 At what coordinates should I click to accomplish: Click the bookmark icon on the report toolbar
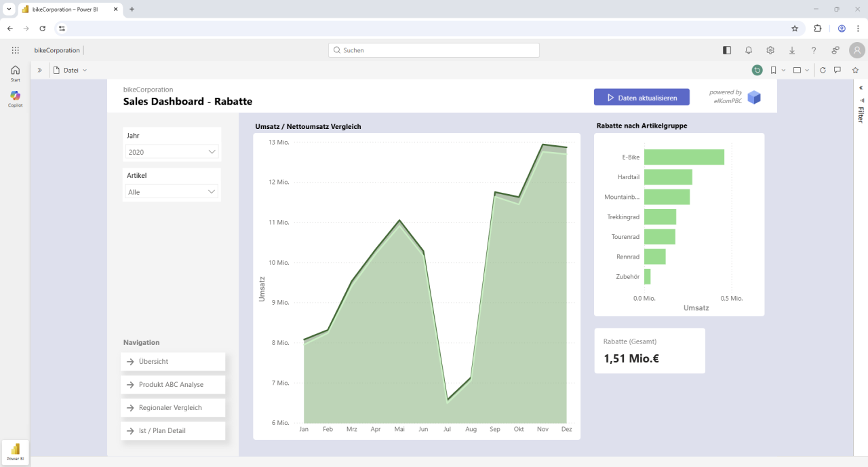(773, 70)
